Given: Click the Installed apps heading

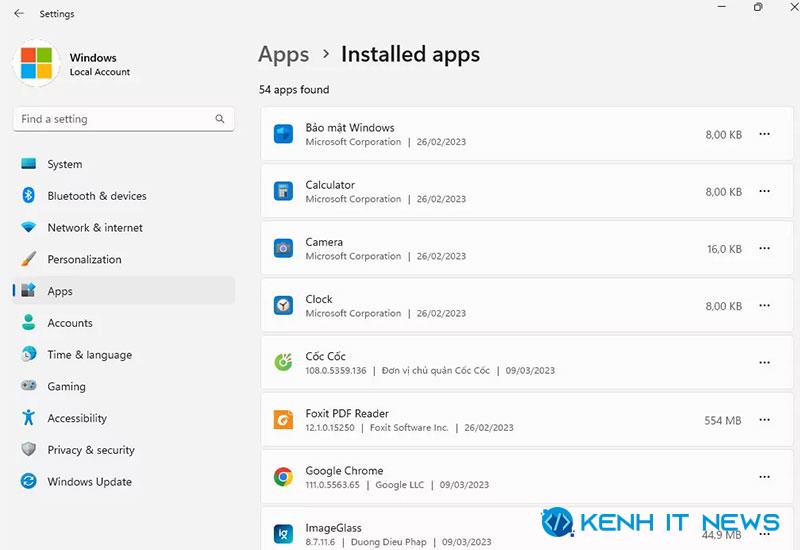Looking at the screenshot, I should coord(411,55).
